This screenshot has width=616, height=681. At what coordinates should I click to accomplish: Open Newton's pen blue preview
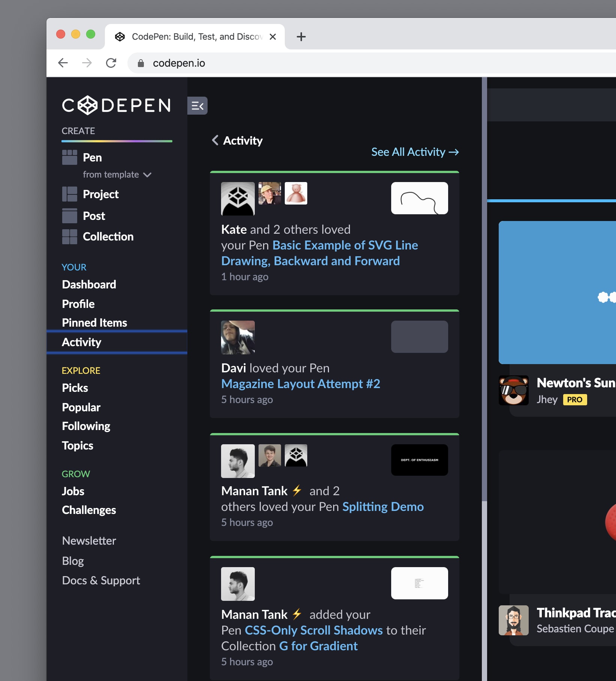coord(557,293)
